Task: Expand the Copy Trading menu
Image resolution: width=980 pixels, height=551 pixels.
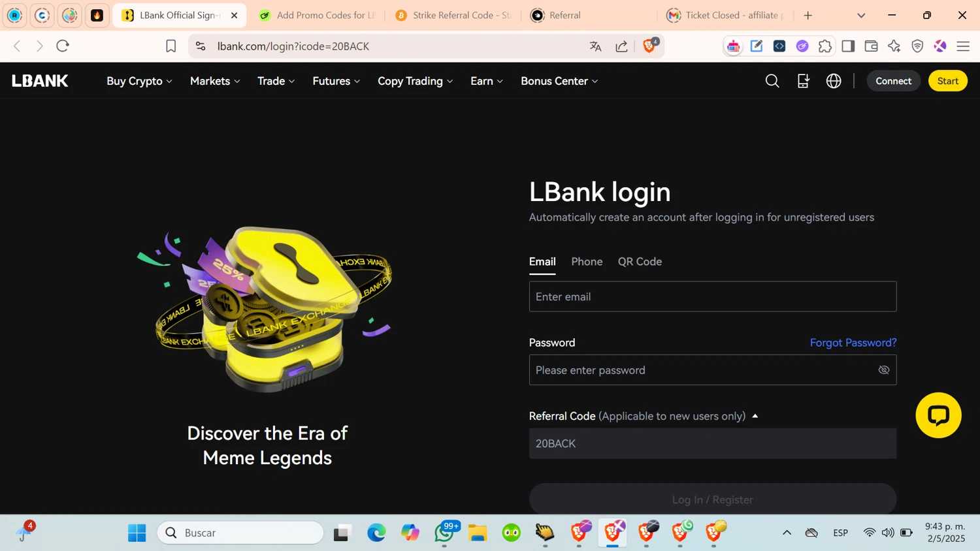Action: tap(415, 81)
